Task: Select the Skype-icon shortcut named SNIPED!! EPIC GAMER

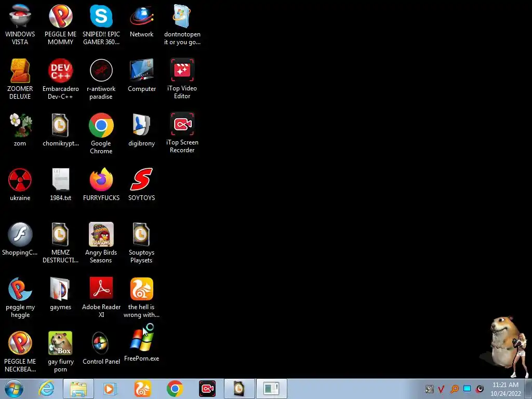Action: tap(101, 25)
